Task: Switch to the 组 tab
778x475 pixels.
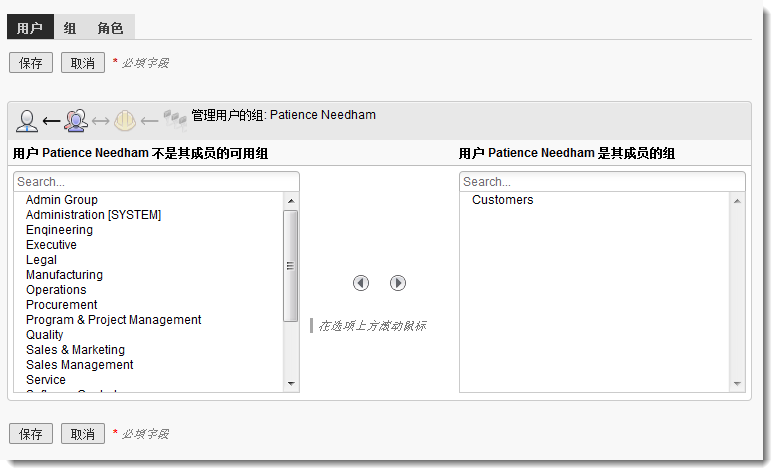Action: (x=70, y=28)
